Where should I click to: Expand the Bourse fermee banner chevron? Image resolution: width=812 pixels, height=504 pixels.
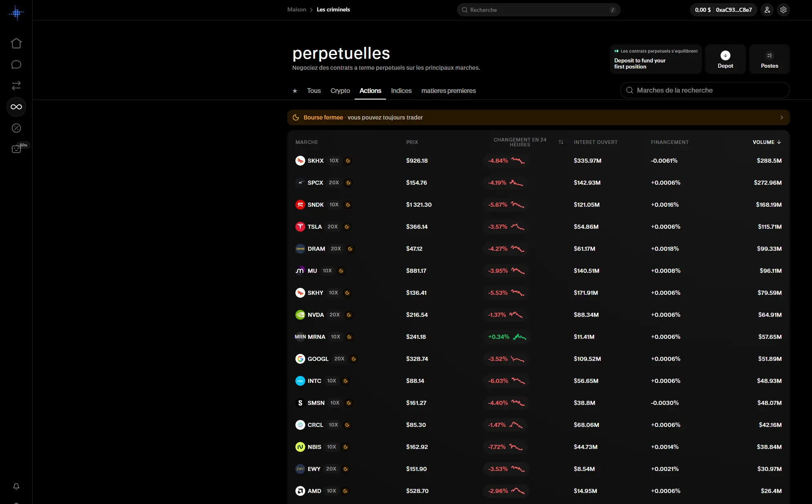[x=781, y=117]
